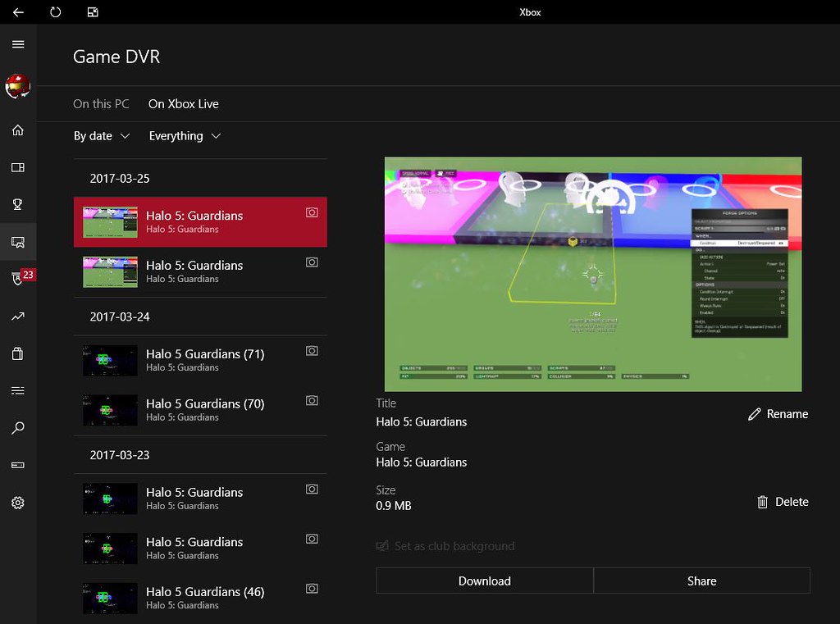The height and width of the screenshot is (624, 840).
Task: Click the Download button
Action: (x=484, y=581)
